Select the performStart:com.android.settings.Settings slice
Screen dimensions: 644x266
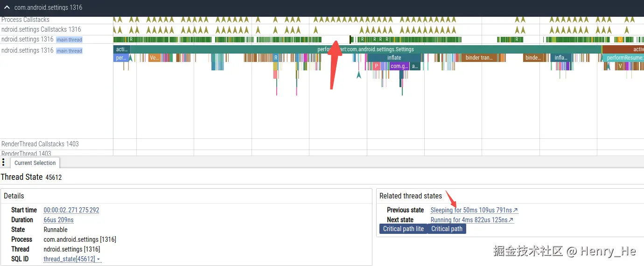coord(365,49)
